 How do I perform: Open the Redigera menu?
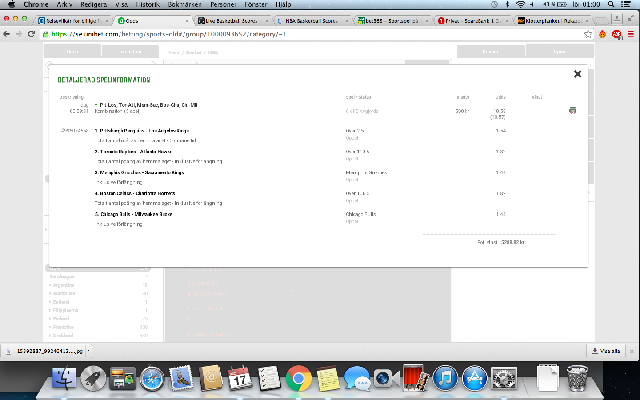[94, 4]
